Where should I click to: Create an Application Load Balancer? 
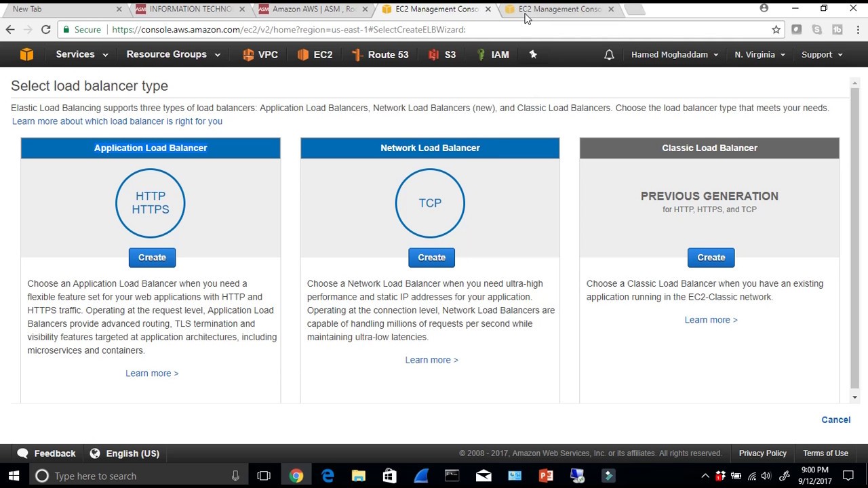[x=152, y=258]
